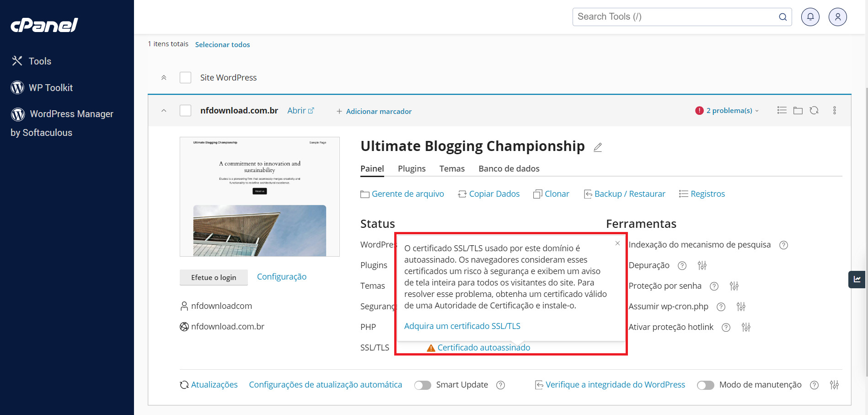The width and height of the screenshot is (868, 415).
Task: Open Registros
Action: (x=702, y=194)
